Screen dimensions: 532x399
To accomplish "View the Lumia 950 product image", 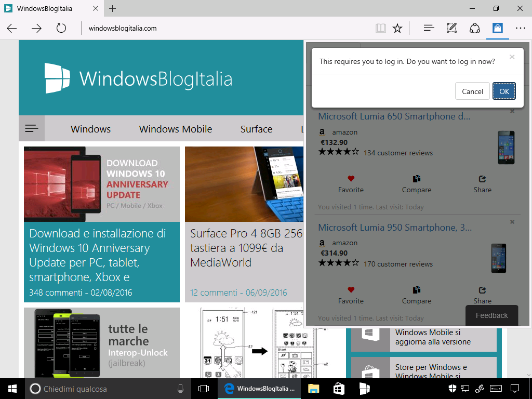I will tap(499, 258).
